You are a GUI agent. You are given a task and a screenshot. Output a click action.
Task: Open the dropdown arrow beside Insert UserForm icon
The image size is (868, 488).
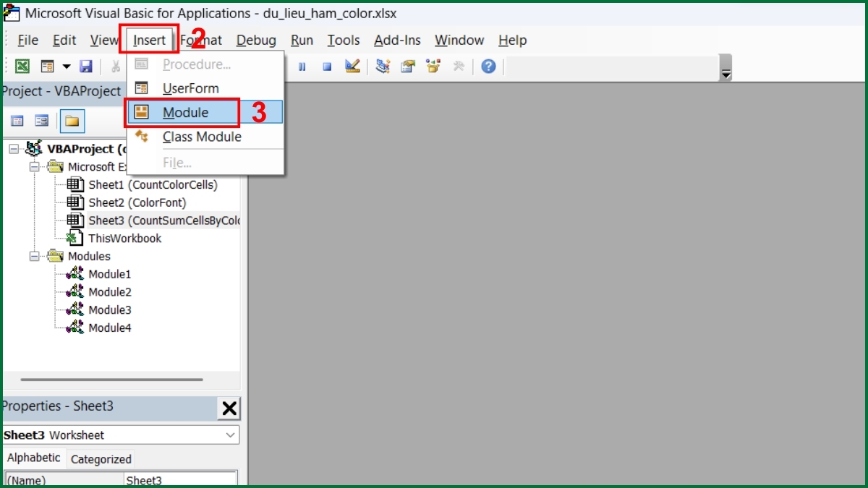click(x=66, y=67)
